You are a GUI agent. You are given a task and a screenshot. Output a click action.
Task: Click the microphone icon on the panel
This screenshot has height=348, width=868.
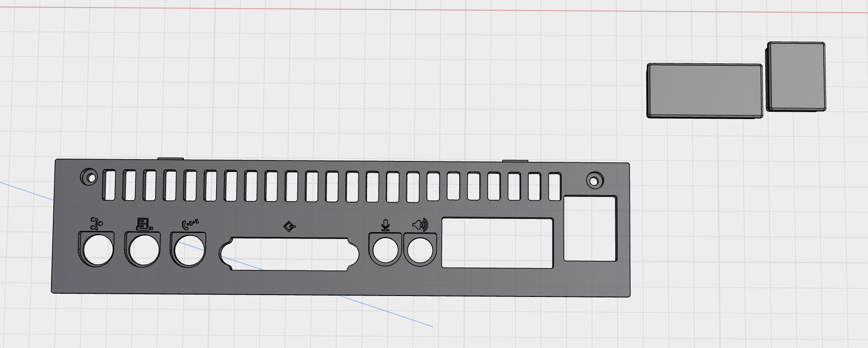[x=385, y=225]
